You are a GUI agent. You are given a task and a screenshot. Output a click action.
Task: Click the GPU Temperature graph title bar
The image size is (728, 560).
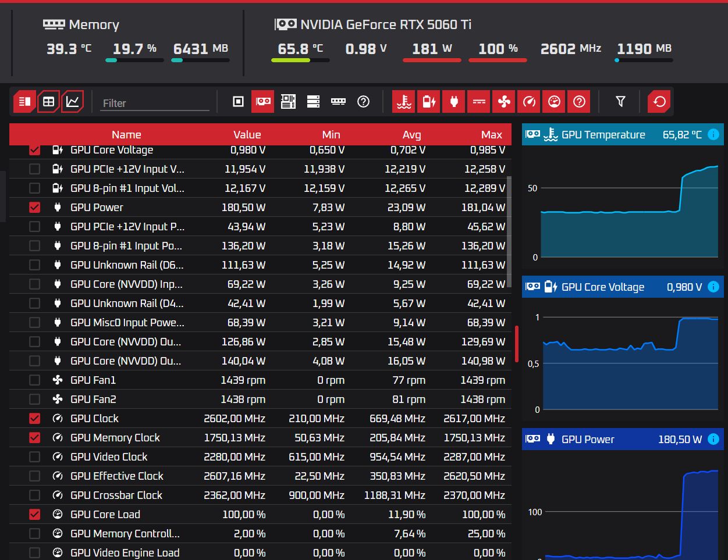click(623, 134)
